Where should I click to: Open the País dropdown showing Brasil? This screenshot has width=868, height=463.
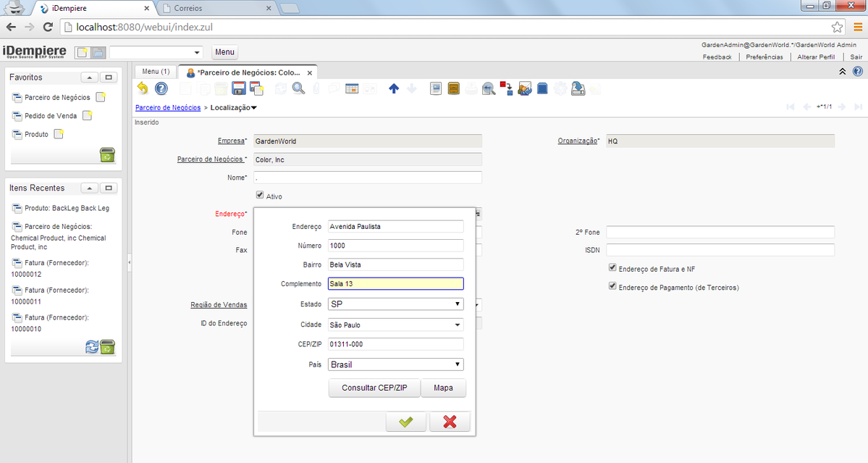[395, 365]
